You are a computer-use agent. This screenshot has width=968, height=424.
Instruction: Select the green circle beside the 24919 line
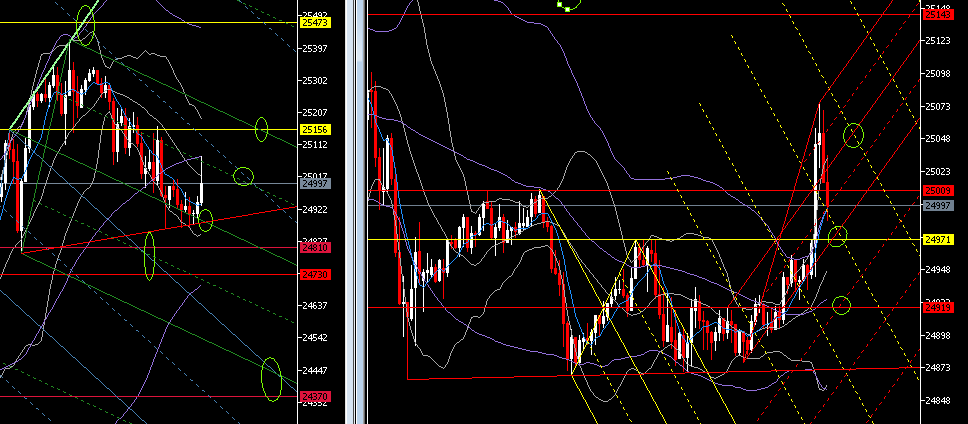841,304
